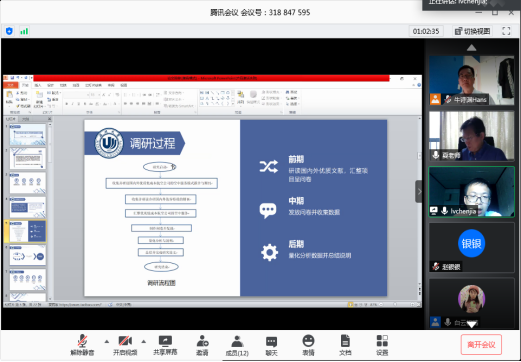Collapse participant sidebar with side chevron
This screenshot has width=521, height=362.
(419, 191)
